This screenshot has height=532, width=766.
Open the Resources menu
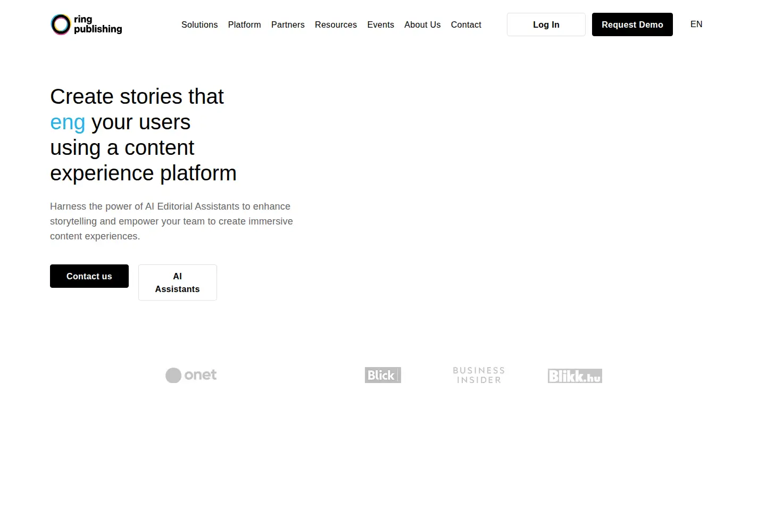point(336,24)
